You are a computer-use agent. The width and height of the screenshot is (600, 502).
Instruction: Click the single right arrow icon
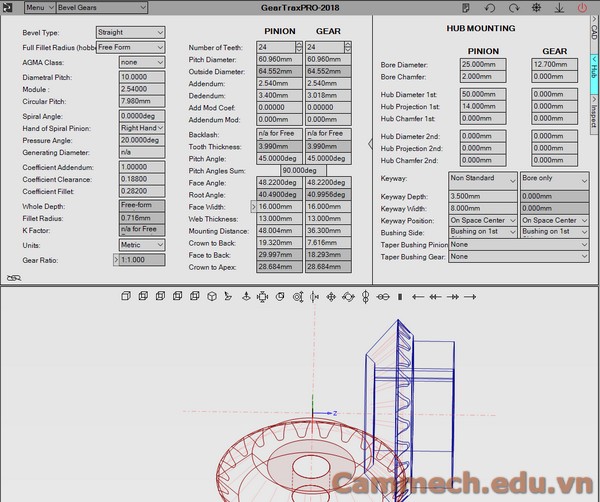tap(470, 297)
